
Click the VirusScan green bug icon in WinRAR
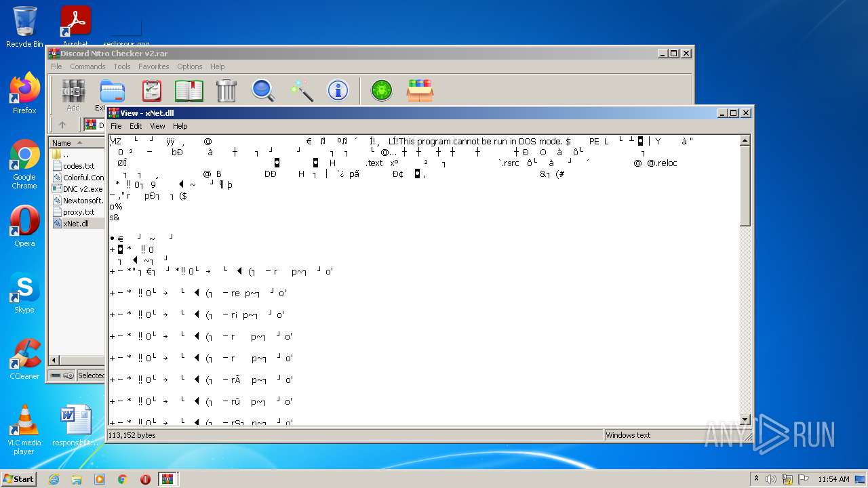pyautogui.click(x=382, y=90)
